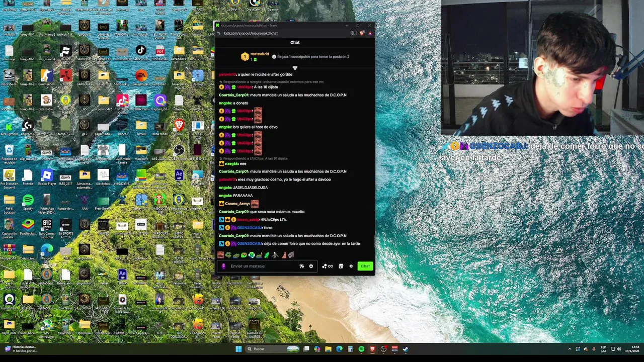Click the Cosmo_Army emote image
Screen dimensions: 644x362
click(255, 204)
